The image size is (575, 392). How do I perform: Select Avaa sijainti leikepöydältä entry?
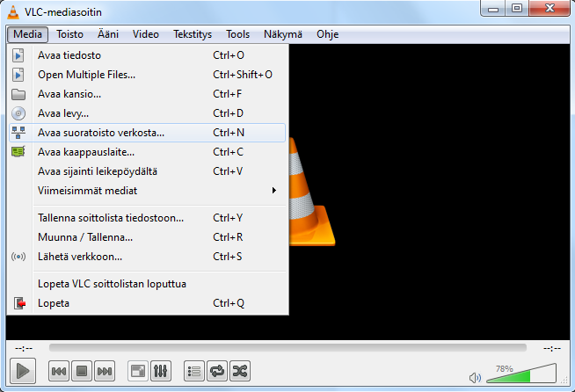147,171
